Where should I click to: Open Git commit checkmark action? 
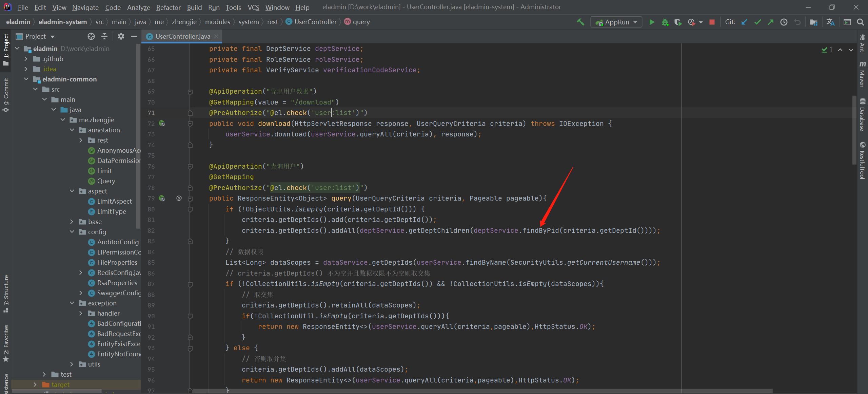pyautogui.click(x=757, y=22)
